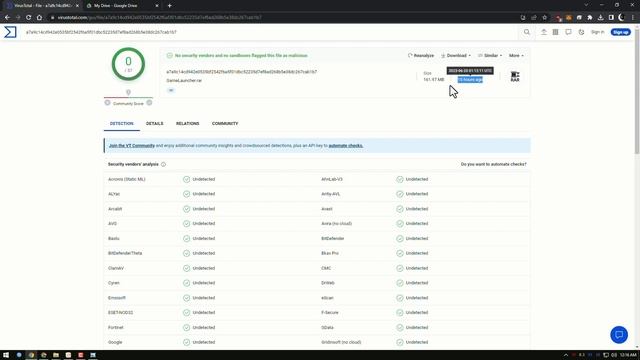Click the Acronis (Static ML) vendor name
The width and height of the screenshot is (640, 360).
coord(127,179)
